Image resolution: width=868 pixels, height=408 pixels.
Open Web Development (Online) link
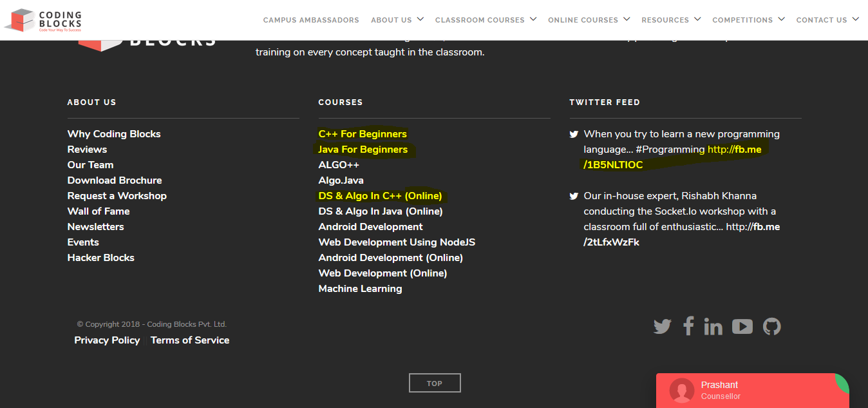tap(383, 273)
